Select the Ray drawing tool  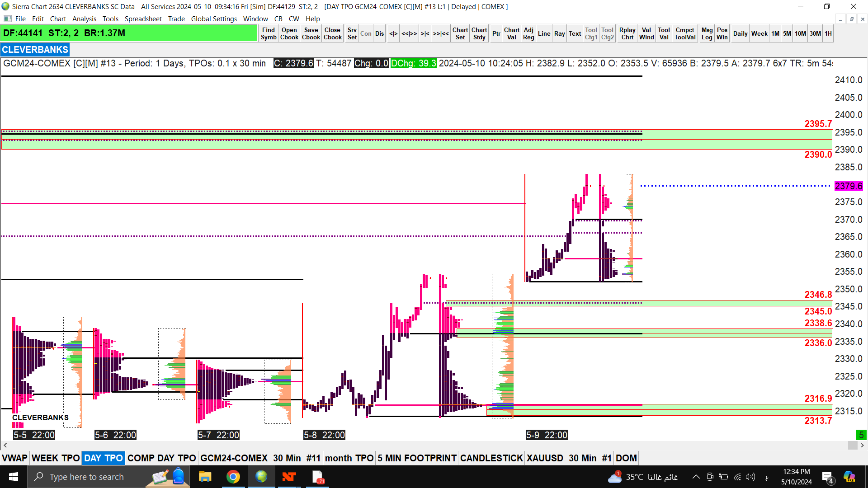click(559, 33)
